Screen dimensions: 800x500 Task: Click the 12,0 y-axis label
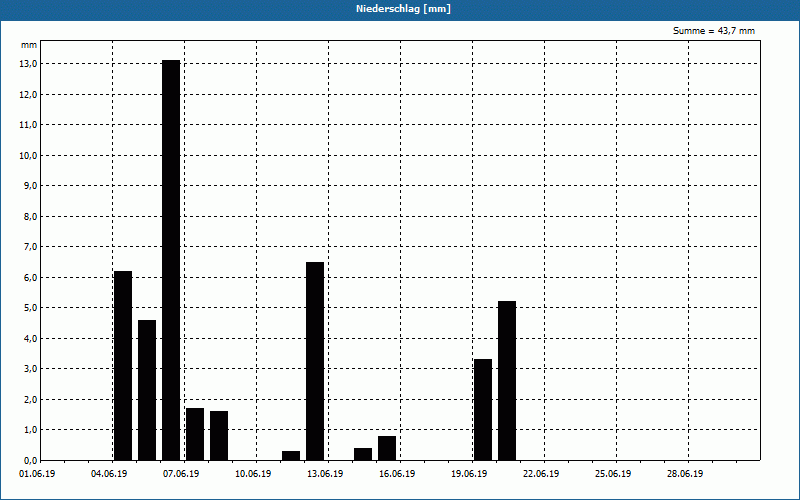(x=29, y=94)
